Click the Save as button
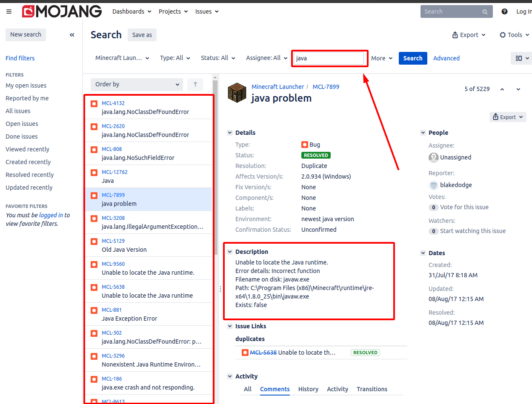The width and height of the screenshot is (532, 404). click(x=142, y=35)
